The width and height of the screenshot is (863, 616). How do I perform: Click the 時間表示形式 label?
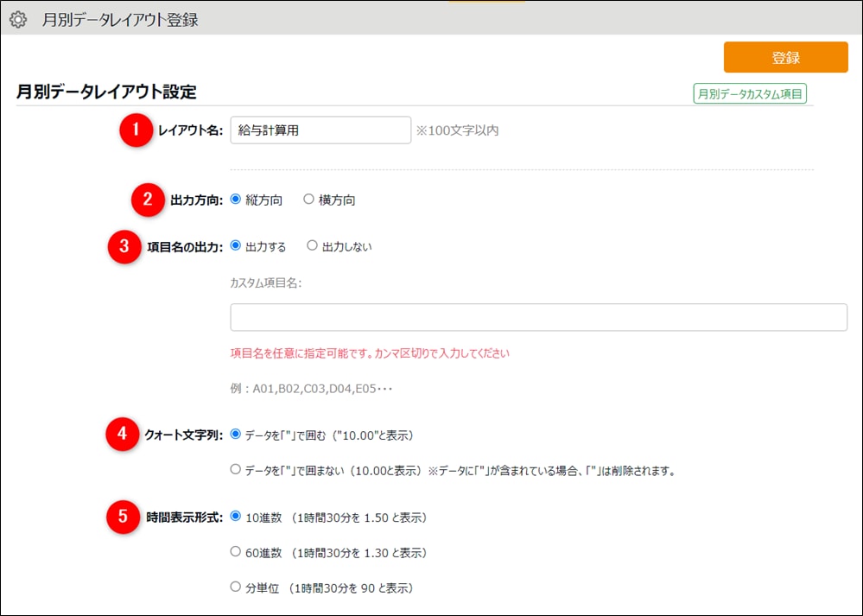click(x=184, y=518)
